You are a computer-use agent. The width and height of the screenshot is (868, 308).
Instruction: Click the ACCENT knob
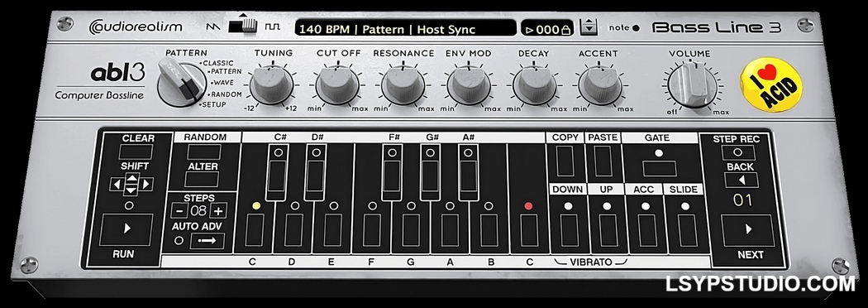click(599, 84)
